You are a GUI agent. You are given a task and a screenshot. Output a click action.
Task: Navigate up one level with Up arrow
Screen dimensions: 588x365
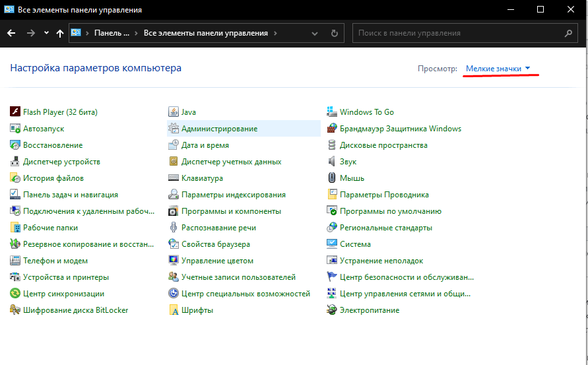pos(60,33)
